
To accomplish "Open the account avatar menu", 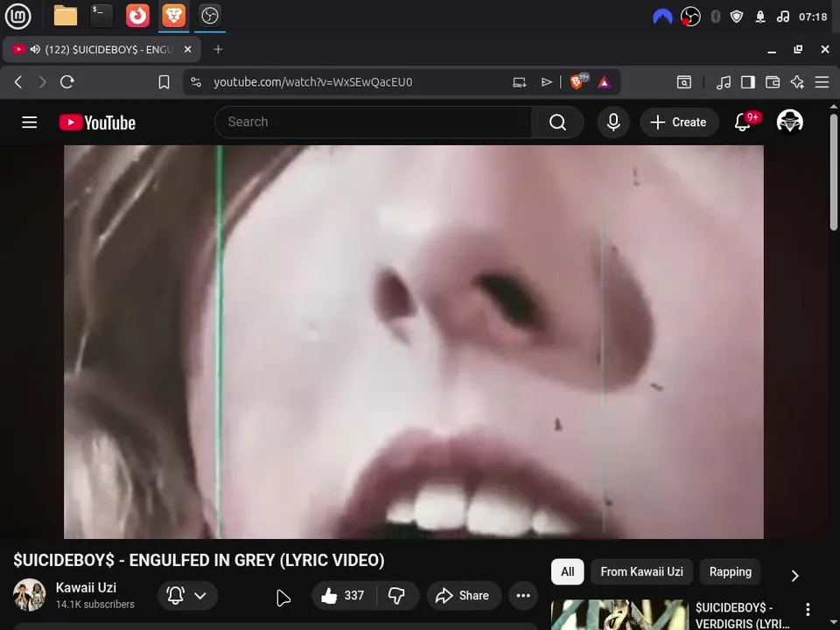I will [789, 122].
